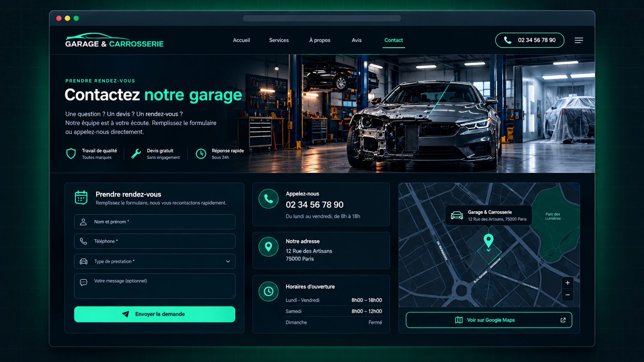This screenshot has width=644, height=362.
Task: Click the phone icon in Appelez-nous card
Action: tap(268, 199)
